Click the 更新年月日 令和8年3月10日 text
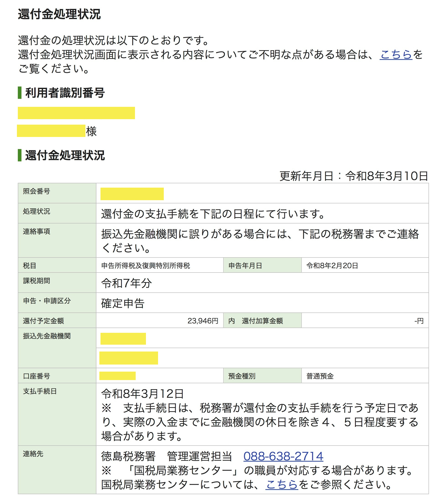 353,176
